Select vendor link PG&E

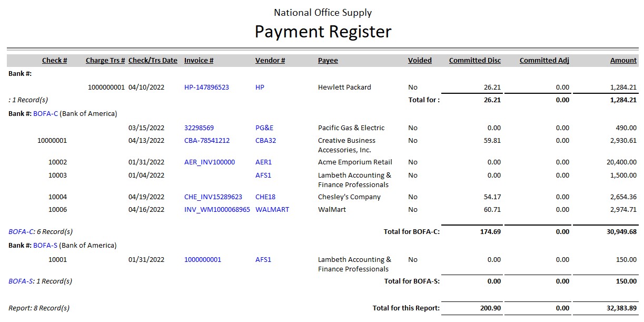(264, 128)
